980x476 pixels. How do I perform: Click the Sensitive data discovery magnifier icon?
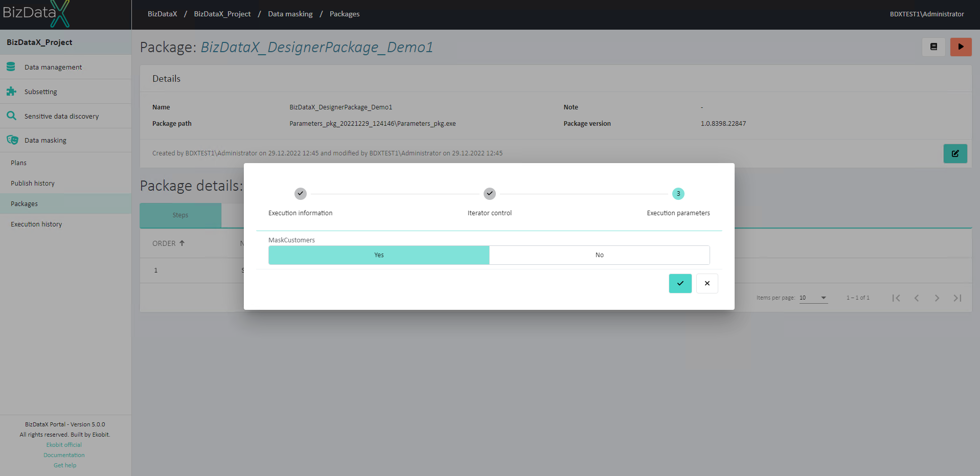(11, 116)
